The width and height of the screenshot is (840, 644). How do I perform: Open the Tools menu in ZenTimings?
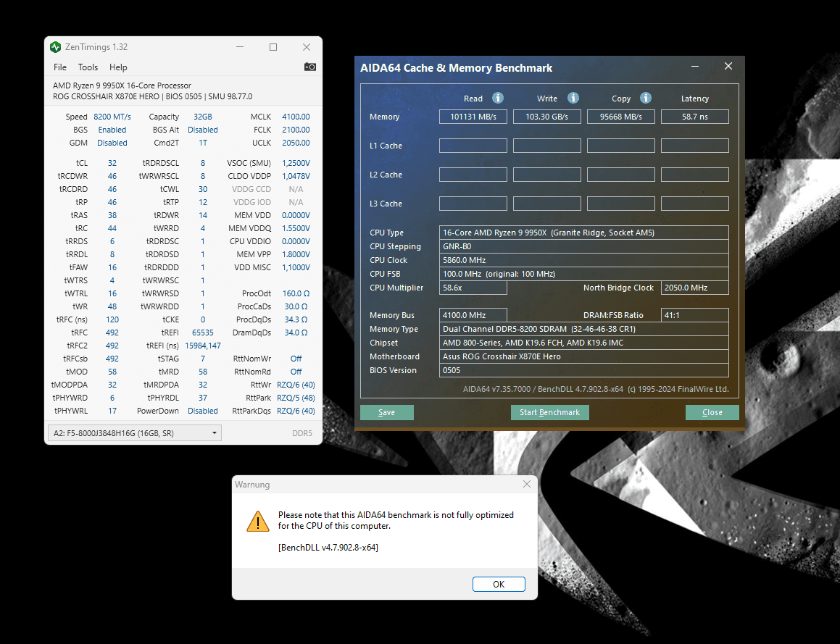88,67
